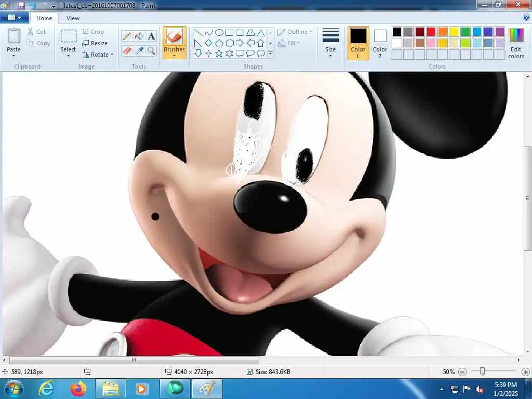Choose the straight Line shape

[x=198, y=33]
